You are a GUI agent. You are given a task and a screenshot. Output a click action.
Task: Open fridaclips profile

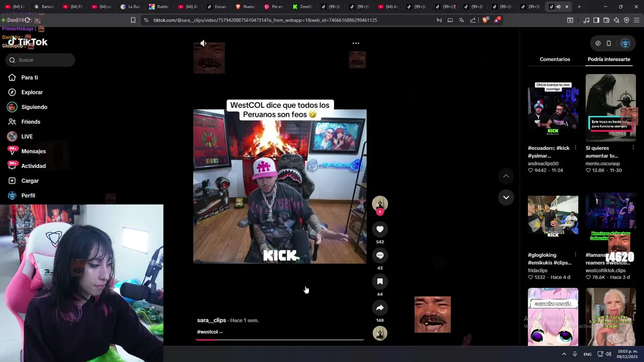pos(538,270)
